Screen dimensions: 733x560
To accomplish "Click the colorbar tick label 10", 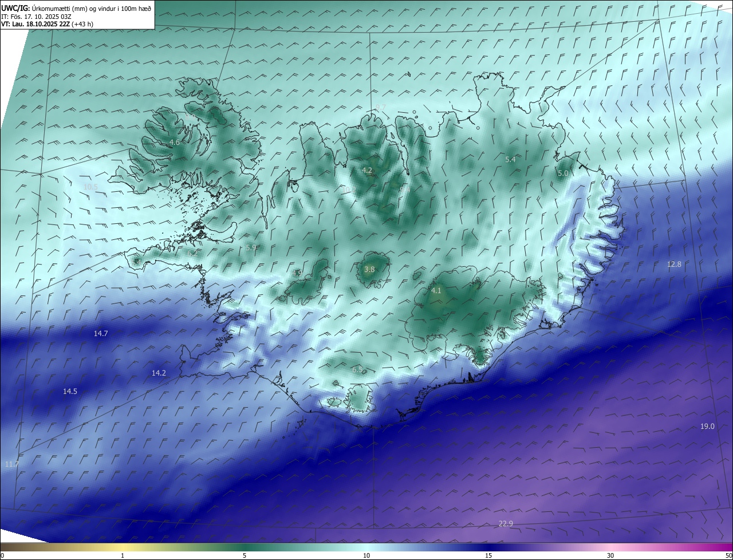I will (x=366, y=555).
